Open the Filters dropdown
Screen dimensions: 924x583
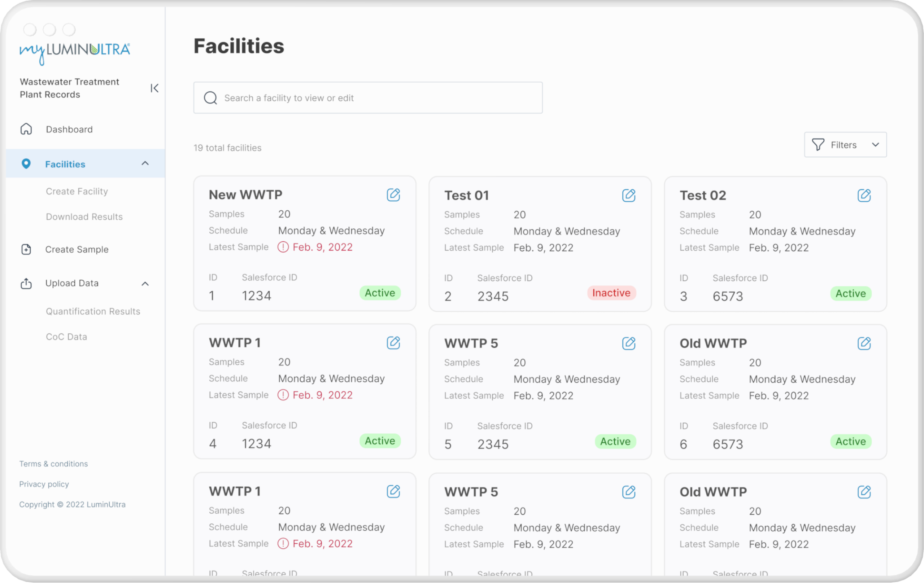845,145
